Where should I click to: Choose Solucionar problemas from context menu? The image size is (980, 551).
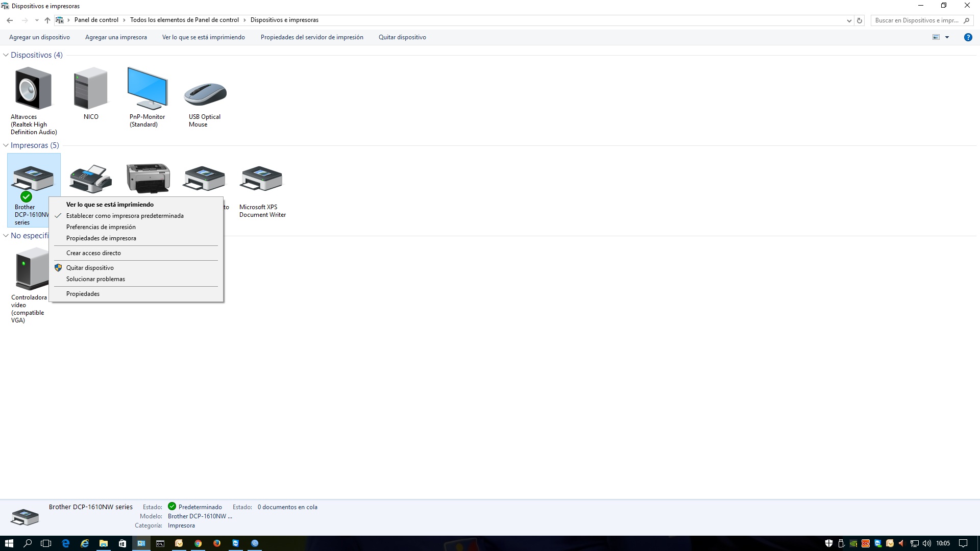95,279
